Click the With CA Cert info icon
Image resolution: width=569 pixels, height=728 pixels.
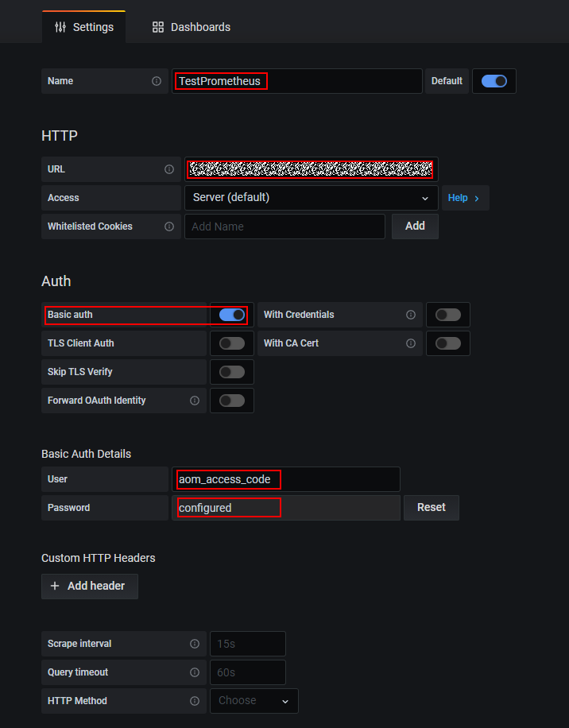(x=411, y=343)
